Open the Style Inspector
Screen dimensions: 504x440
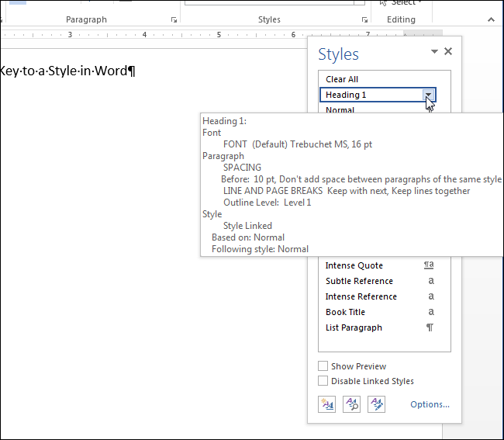pos(351,404)
